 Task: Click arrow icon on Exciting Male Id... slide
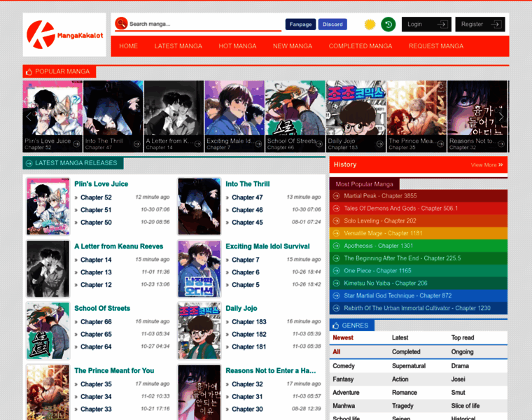point(258,143)
